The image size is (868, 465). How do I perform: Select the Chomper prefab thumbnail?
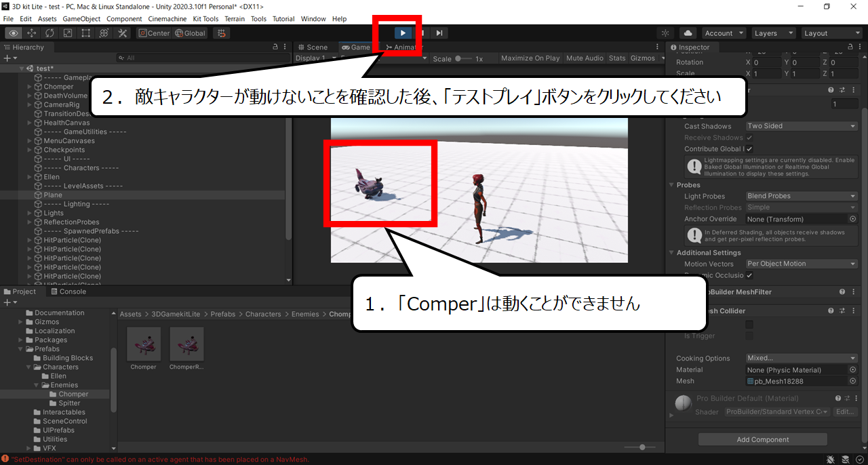click(143, 344)
